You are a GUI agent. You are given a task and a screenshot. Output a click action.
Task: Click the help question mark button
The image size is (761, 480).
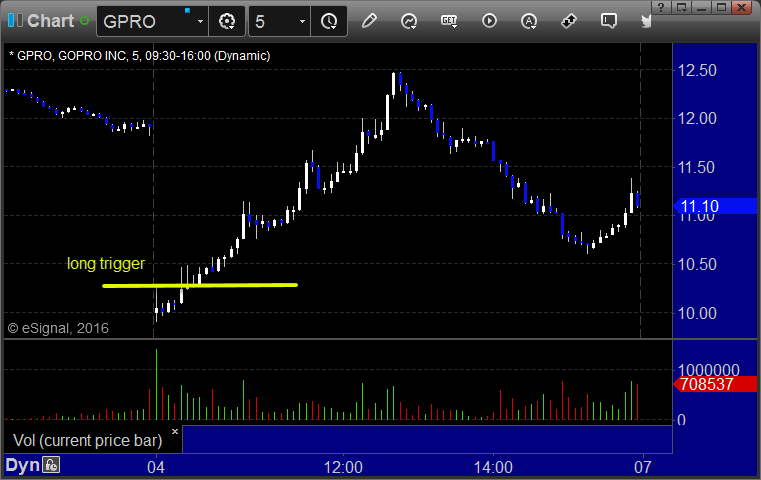tap(661, 7)
